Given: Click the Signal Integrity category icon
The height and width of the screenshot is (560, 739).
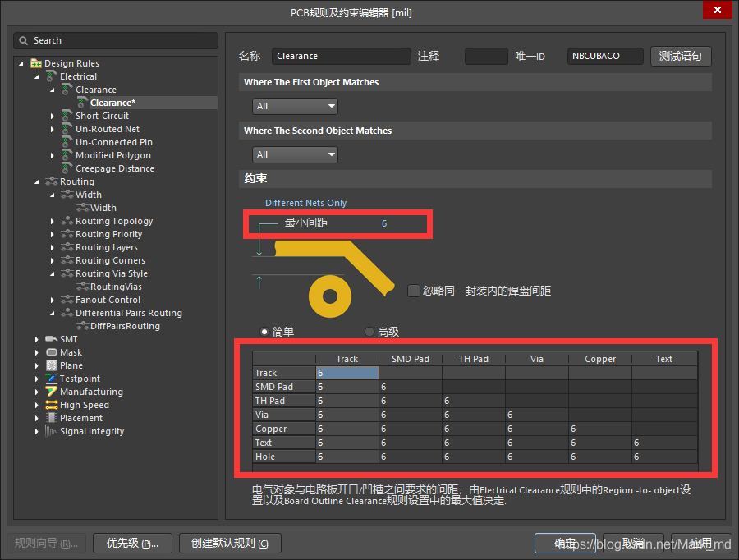Looking at the screenshot, I should [x=52, y=431].
